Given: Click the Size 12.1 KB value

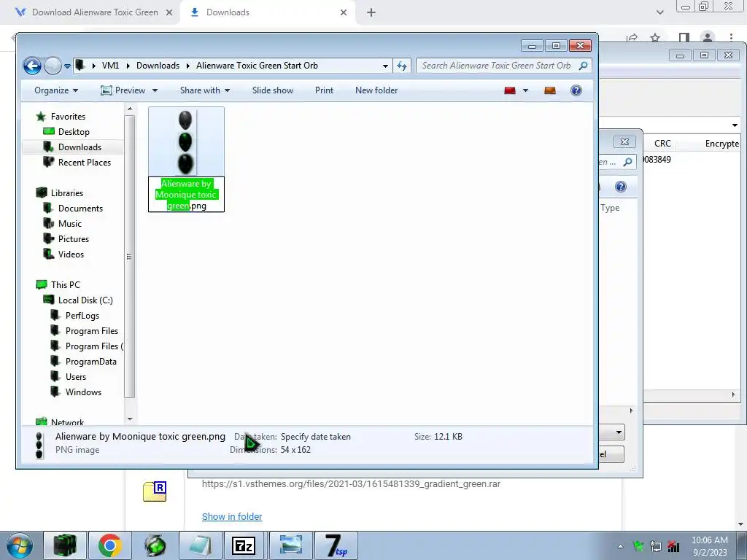Looking at the screenshot, I should pyautogui.click(x=448, y=437).
